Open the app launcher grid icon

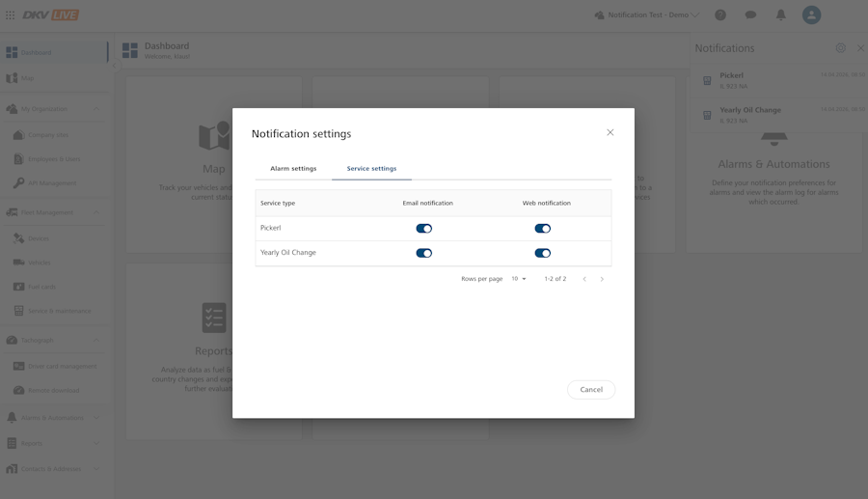point(10,14)
